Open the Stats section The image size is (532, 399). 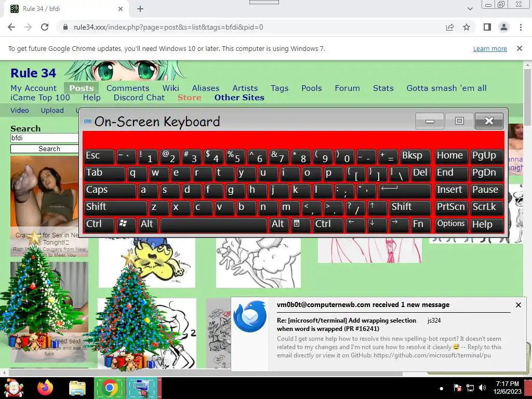tap(383, 88)
